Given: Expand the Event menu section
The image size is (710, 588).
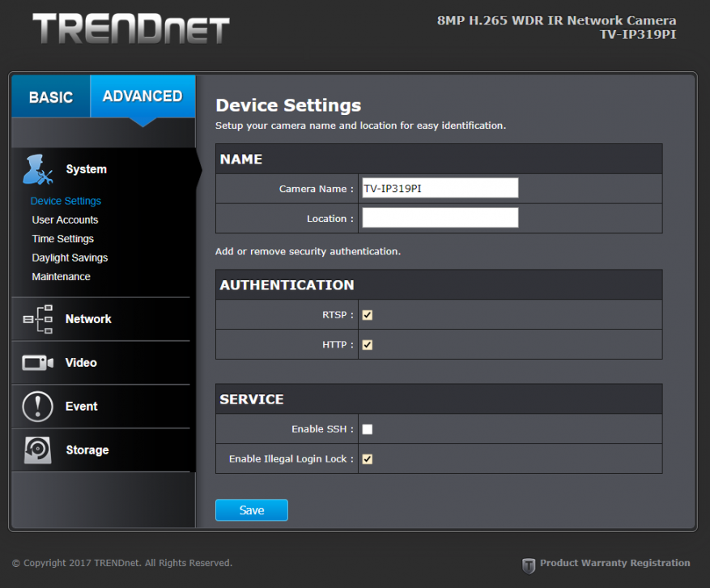Looking at the screenshot, I should (x=82, y=407).
